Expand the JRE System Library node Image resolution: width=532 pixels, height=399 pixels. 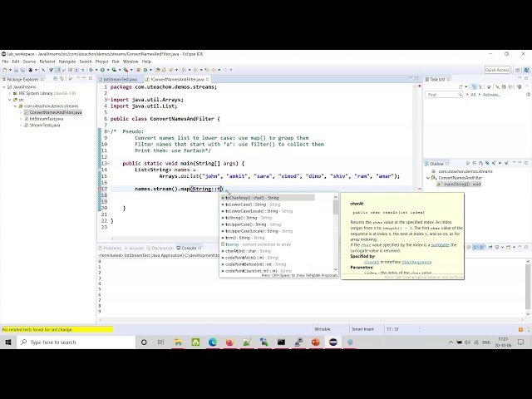(x=9, y=93)
